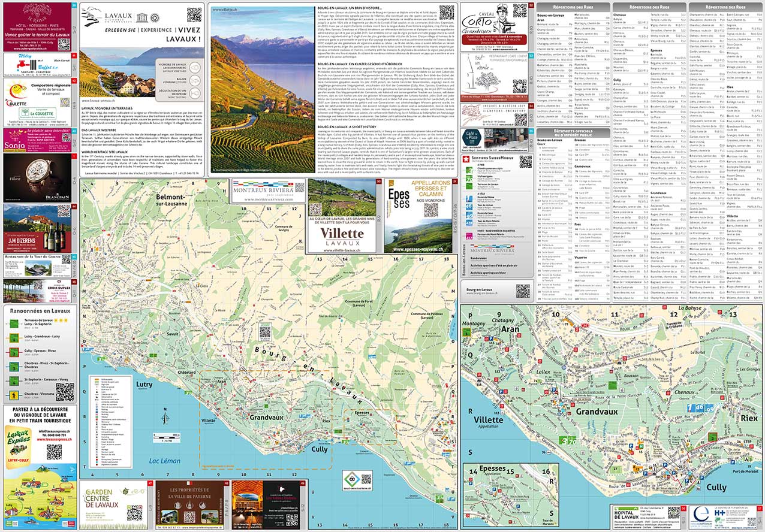
Task: Click the QR code next to www.bourg-en-lavaux.ch
Action: 523,291
